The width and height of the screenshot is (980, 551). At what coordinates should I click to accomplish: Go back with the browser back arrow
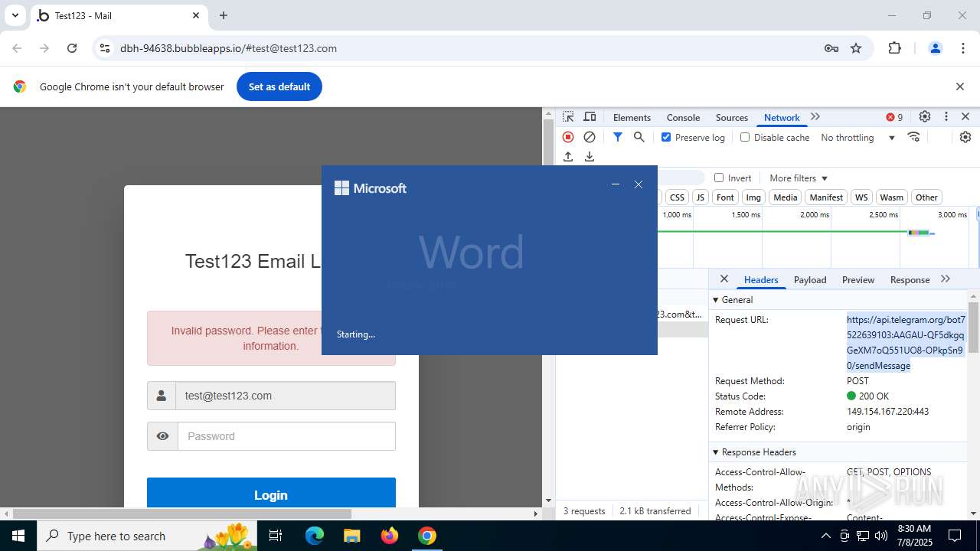pos(17,48)
